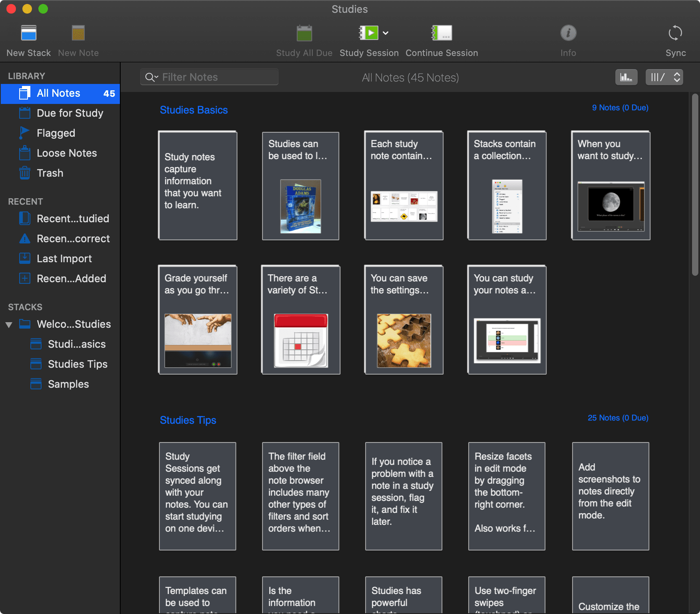This screenshot has width=700, height=614.
Task: Select All Notes in the library
Action: [60, 94]
